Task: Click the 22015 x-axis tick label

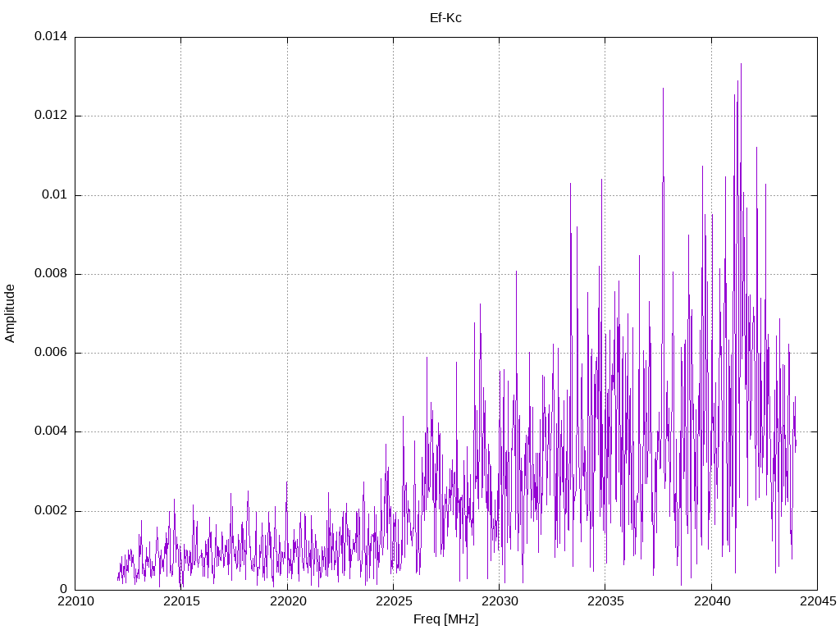Action: [181, 601]
